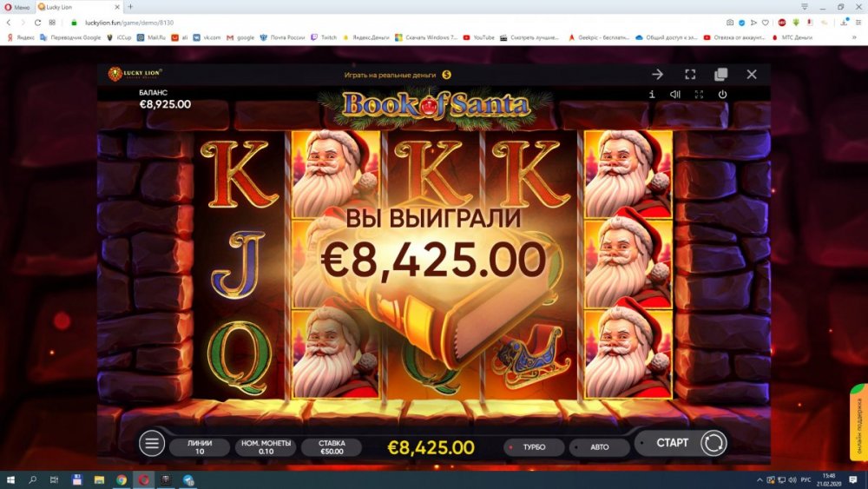
Task: Open the game info icon
Action: point(652,94)
